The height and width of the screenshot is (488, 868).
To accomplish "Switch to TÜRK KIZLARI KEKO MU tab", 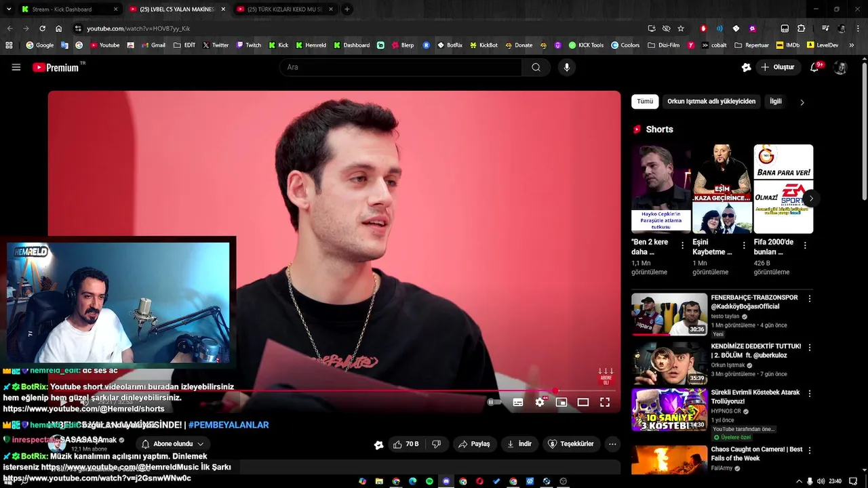I will click(x=285, y=9).
